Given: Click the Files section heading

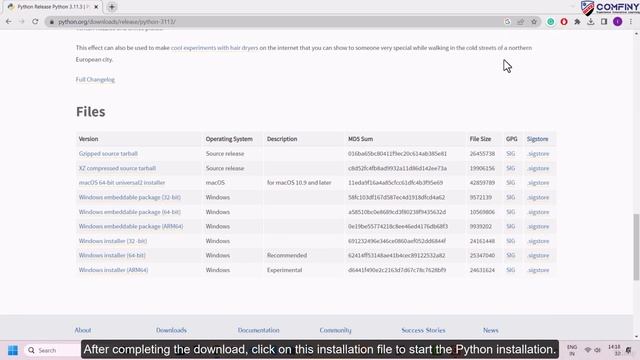Looking at the screenshot, I should pyautogui.click(x=91, y=111).
